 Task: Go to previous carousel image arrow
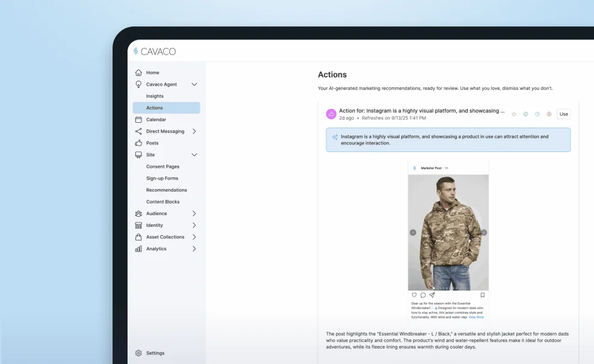pyautogui.click(x=413, y=232)
